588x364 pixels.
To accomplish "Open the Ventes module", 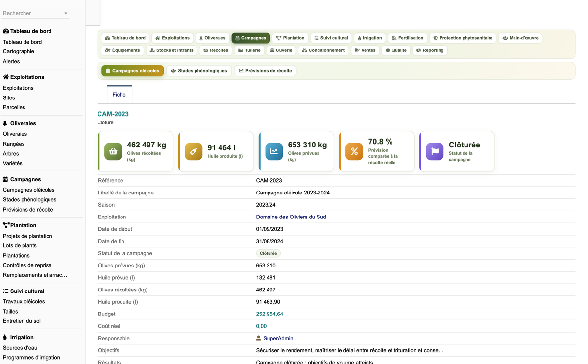I will tap(365, 50).
